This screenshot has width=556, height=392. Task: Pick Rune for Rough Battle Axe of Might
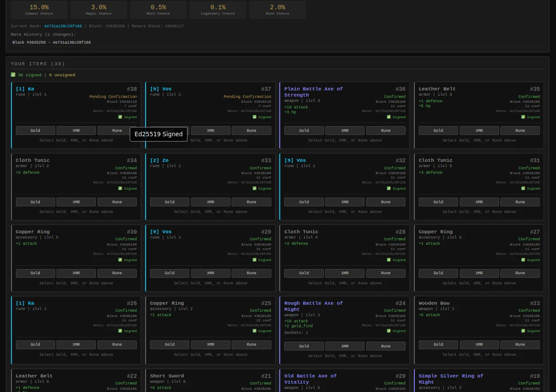coord(386,346)
